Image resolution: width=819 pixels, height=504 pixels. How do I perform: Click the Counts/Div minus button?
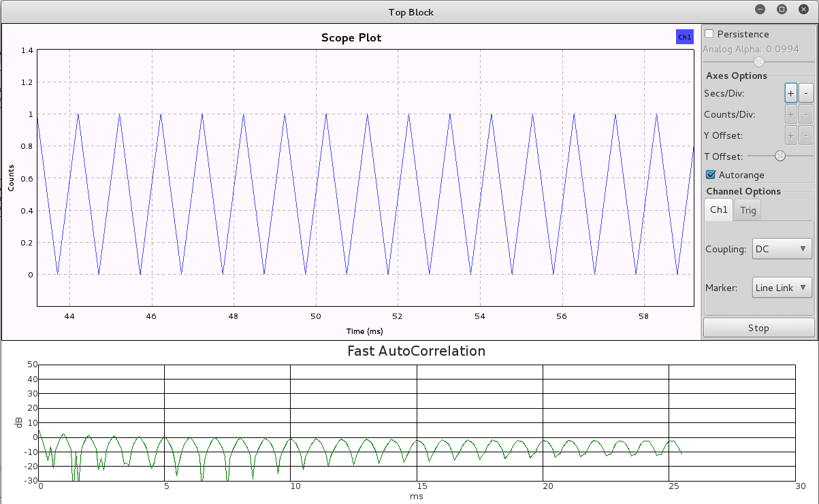pyautogui.click(x=805, y=114)
